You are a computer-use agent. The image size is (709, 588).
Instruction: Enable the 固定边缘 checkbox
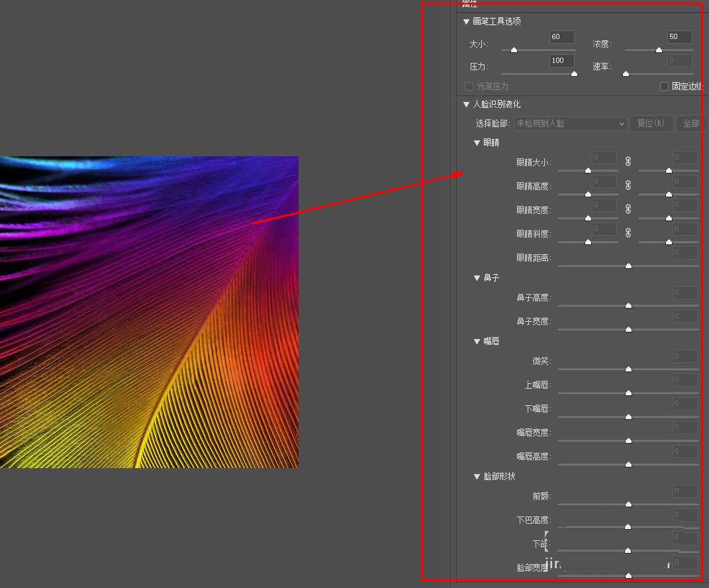(664, 86)
